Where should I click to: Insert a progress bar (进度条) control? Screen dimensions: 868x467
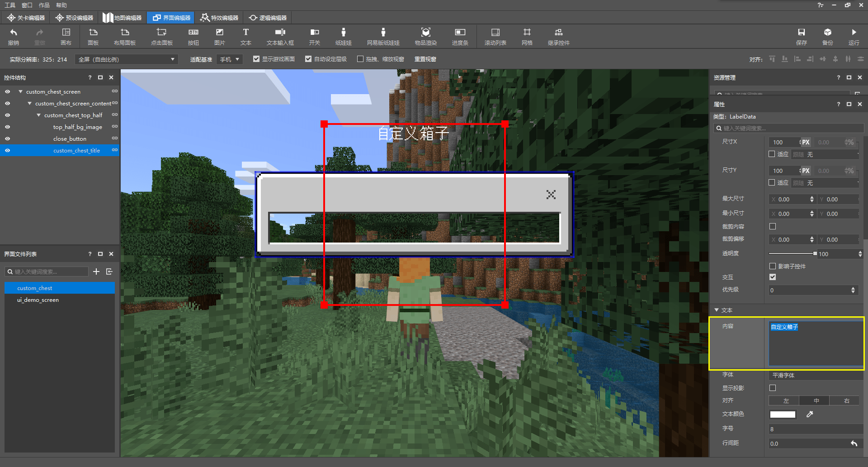click(460, 36)
